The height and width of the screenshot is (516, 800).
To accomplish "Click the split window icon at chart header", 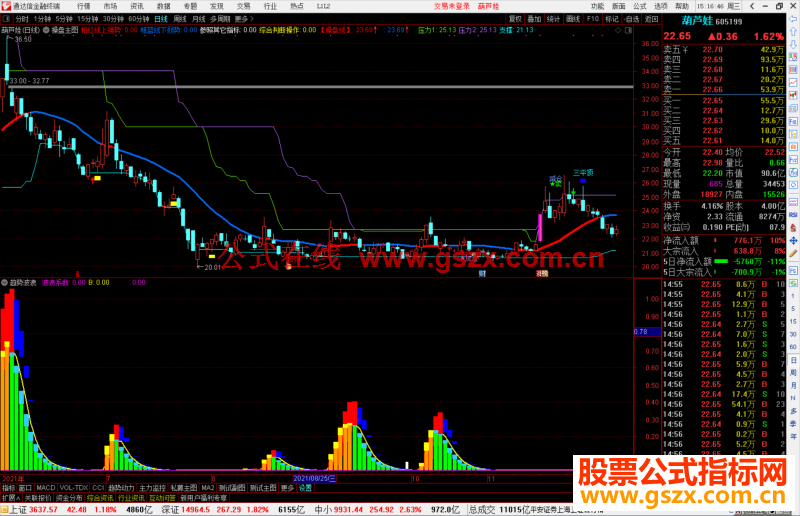I will point(628,30).
